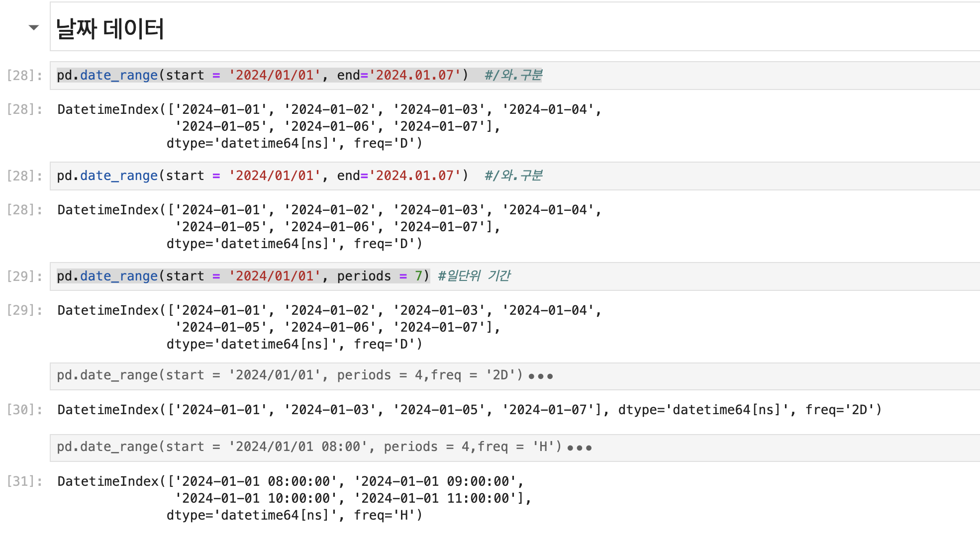Click the second [28] input prompt label
Screen dimensions: 980x538
[24, 176]
